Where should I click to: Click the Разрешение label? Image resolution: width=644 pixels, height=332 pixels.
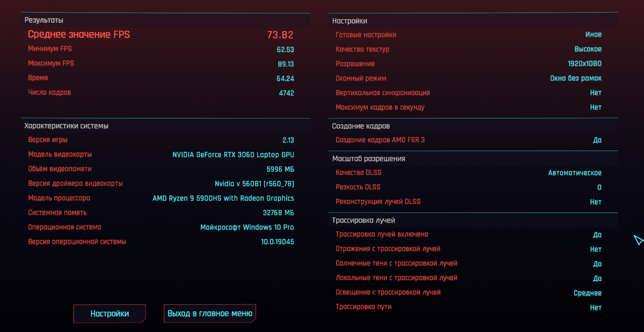355,63
